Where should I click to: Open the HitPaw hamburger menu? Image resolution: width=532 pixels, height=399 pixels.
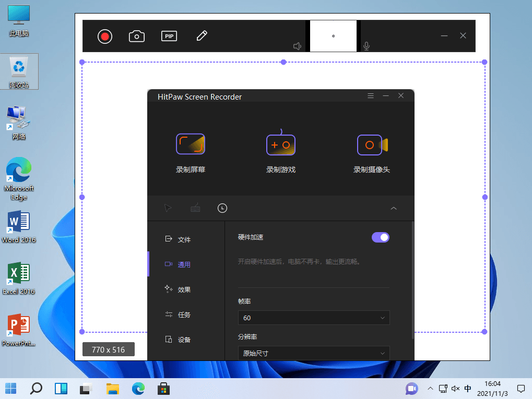pyautogui.click(x=371, y=96)
